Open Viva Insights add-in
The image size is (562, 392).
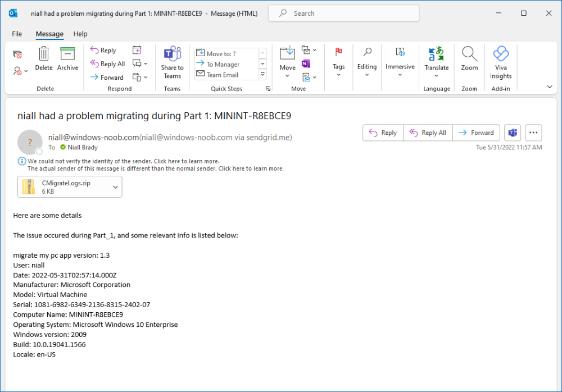(x=500, y=54)
